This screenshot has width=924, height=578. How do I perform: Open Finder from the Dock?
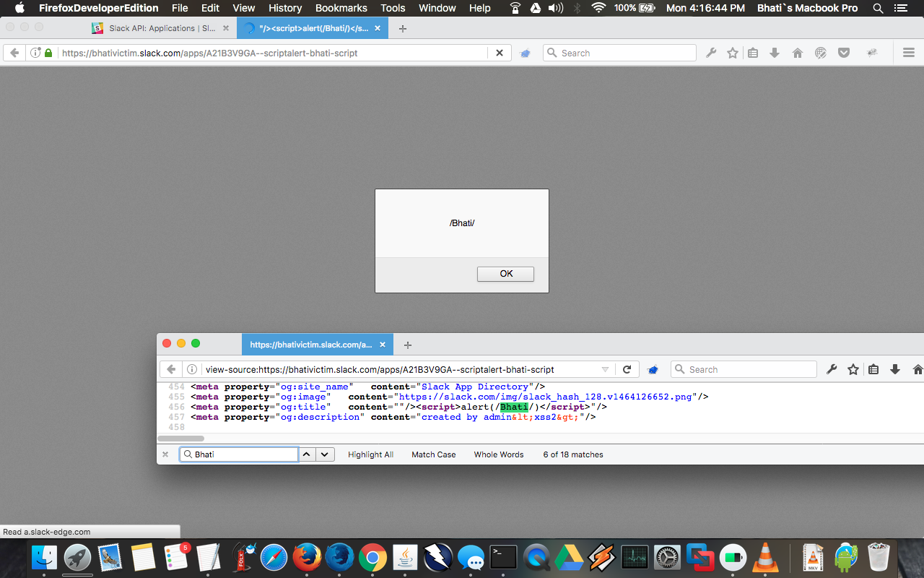pos(44,558)
